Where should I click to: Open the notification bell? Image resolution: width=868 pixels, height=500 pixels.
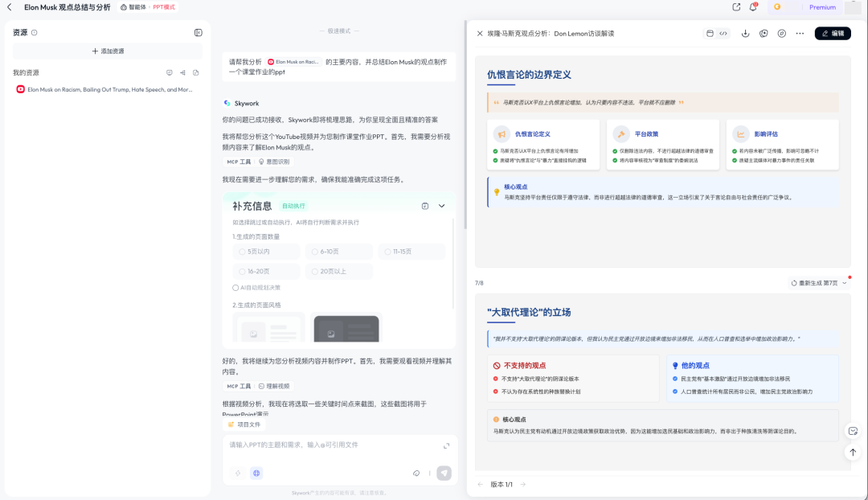(753, 7)
